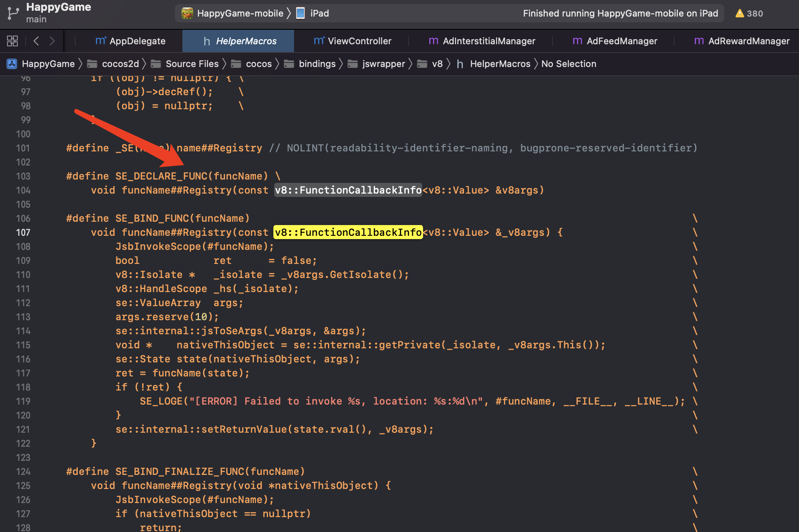Open the jswrapper breadcrumb dropdown

383,64
